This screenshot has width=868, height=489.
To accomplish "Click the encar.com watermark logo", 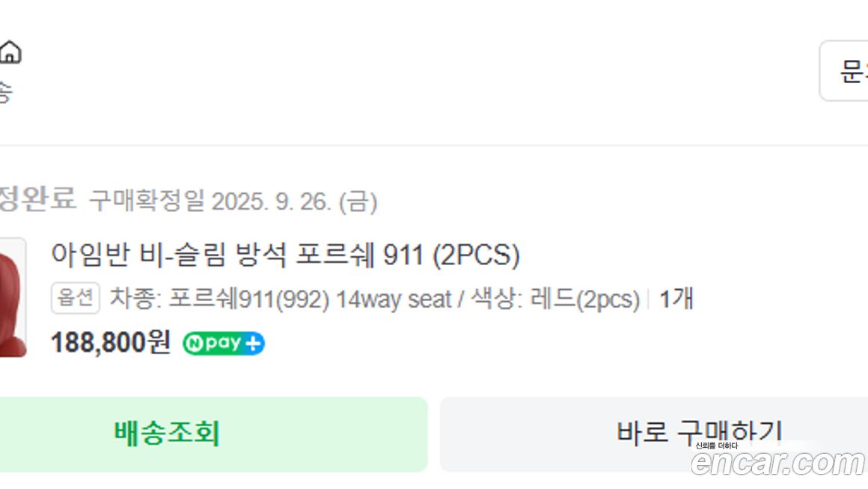I will 777,463.
